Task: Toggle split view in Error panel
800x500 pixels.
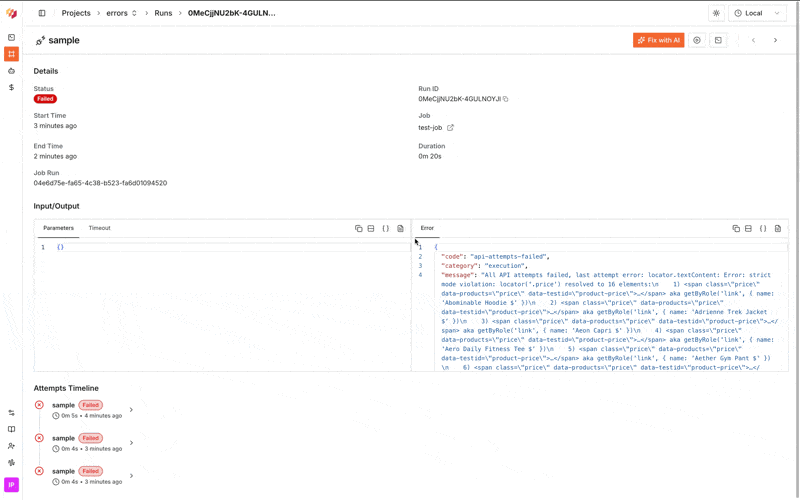Action: coord(748,229)
